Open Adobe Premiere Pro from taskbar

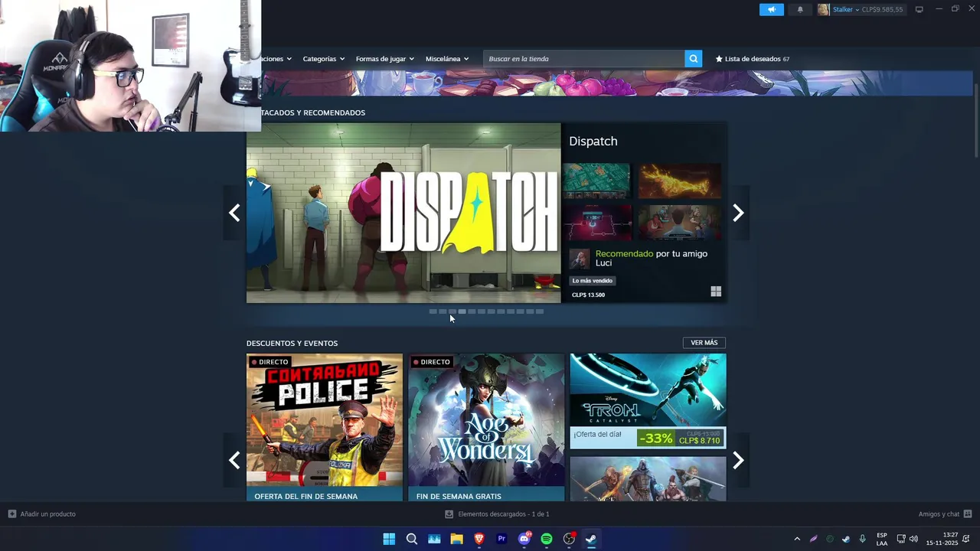(501, 539)
